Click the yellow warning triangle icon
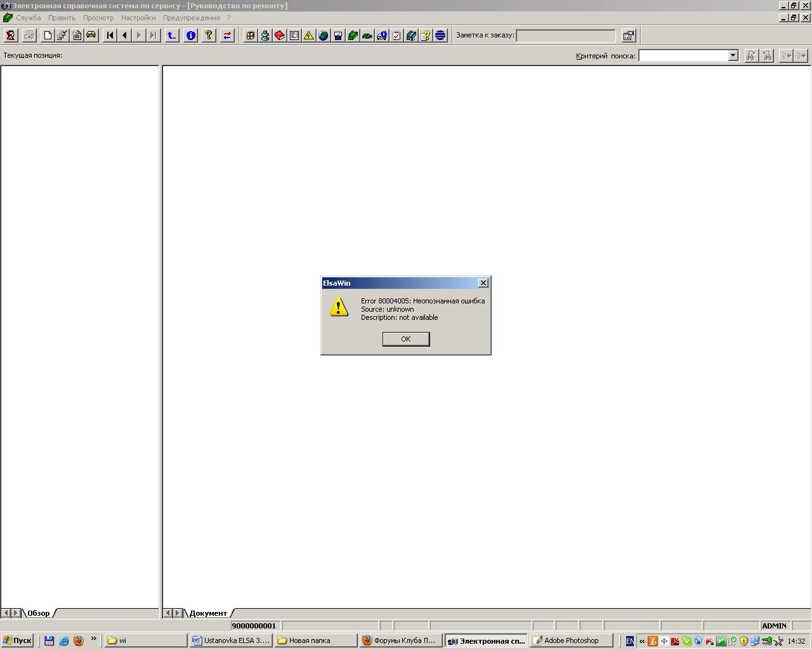Image resolution: width=812 pixels, height=650 pixels. point(309,36)
